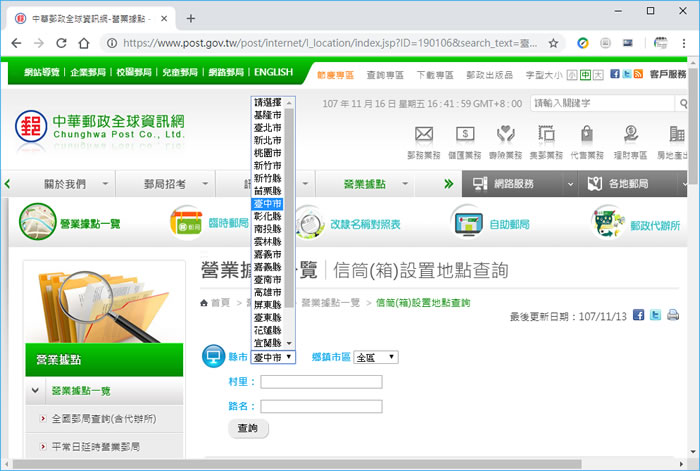Bookmark this page with star icon

click(553, 43)
